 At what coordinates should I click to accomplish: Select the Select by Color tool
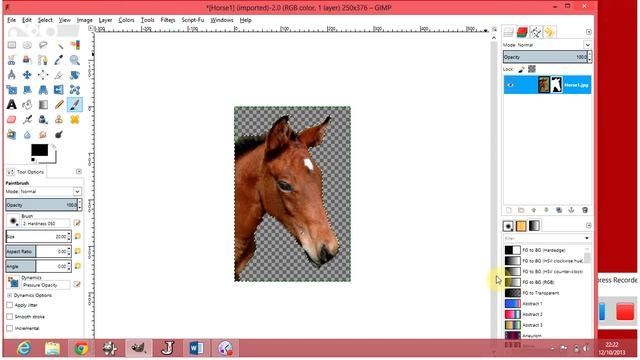pos(75,45)
